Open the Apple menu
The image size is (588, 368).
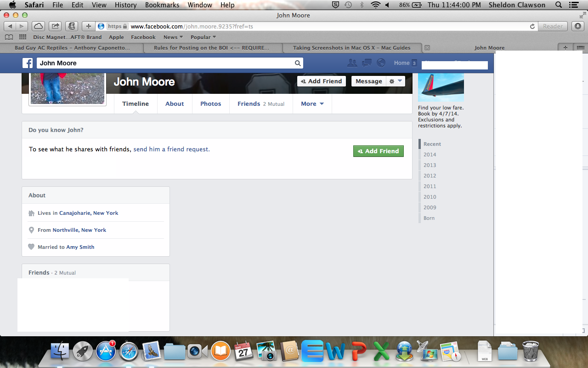point(12,5)
